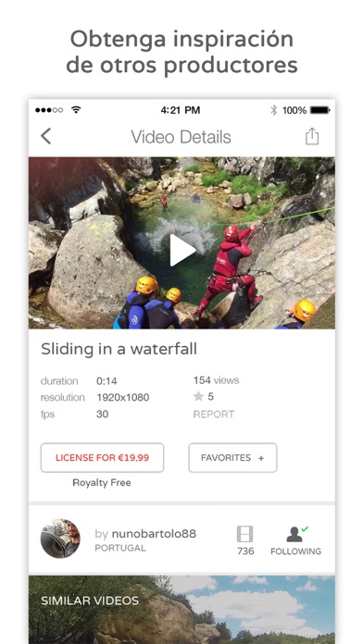Open nunobartolo88's profile avatar
The width and height of the screenshot is (363, 644).
(60, 539)
